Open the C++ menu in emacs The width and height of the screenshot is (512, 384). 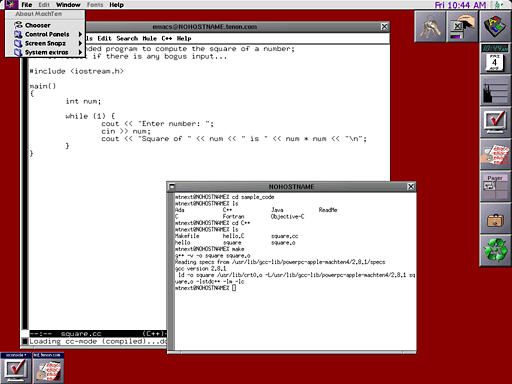(x=167, y=38)
